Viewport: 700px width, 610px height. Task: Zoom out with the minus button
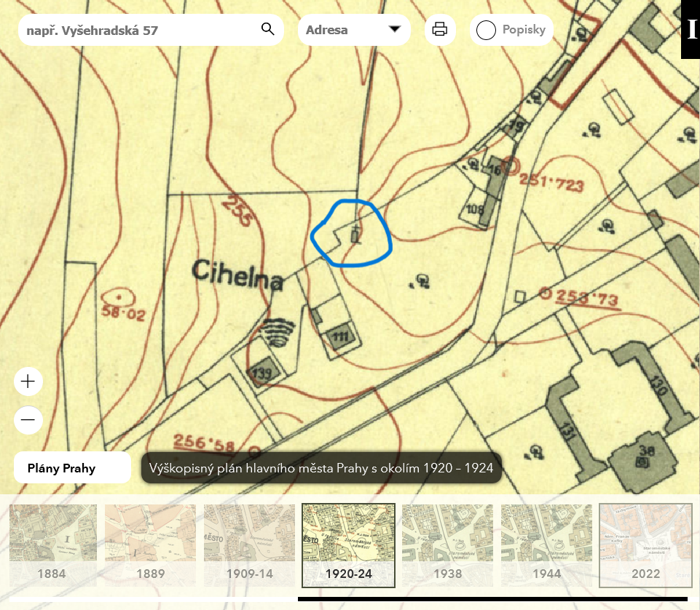28,420
